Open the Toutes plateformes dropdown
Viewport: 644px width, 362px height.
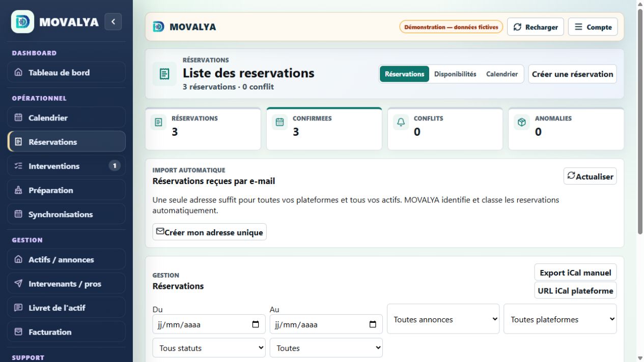pyautogui.click(x=560, y=319)
